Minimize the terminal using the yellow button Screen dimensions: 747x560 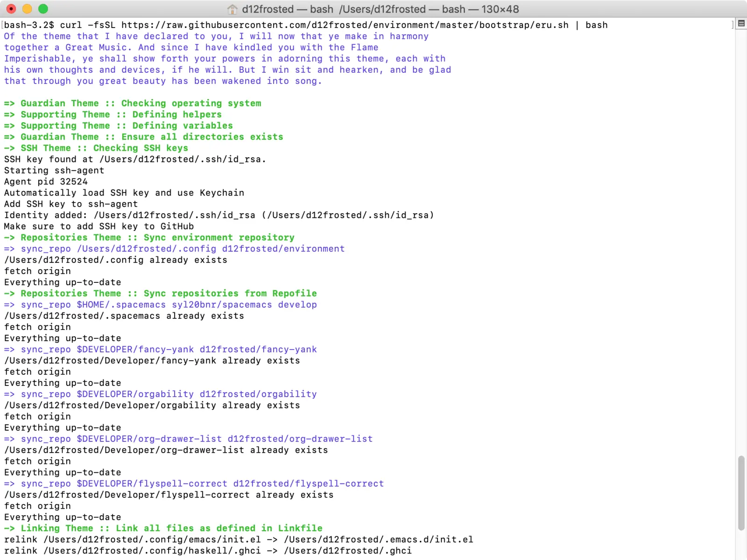(x=27, y=9)
